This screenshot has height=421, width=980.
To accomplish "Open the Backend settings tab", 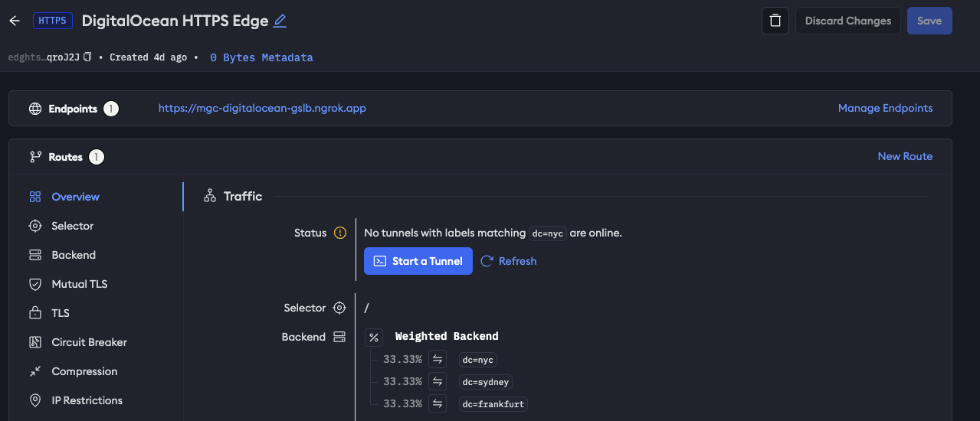I will 74,255.
